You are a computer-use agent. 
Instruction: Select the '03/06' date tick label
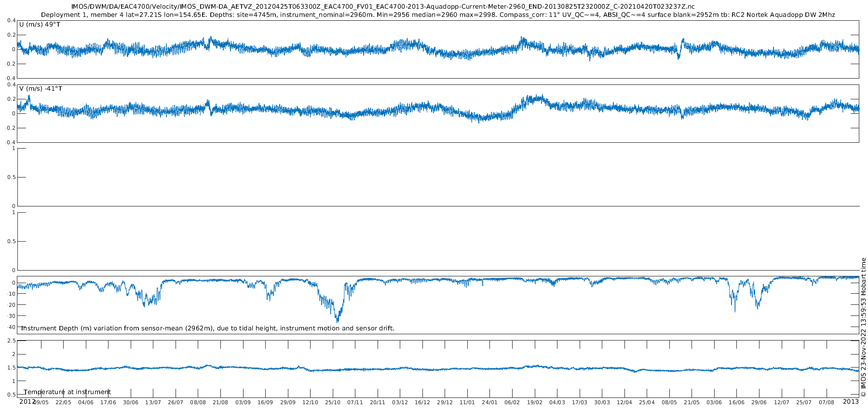[714, 402]
